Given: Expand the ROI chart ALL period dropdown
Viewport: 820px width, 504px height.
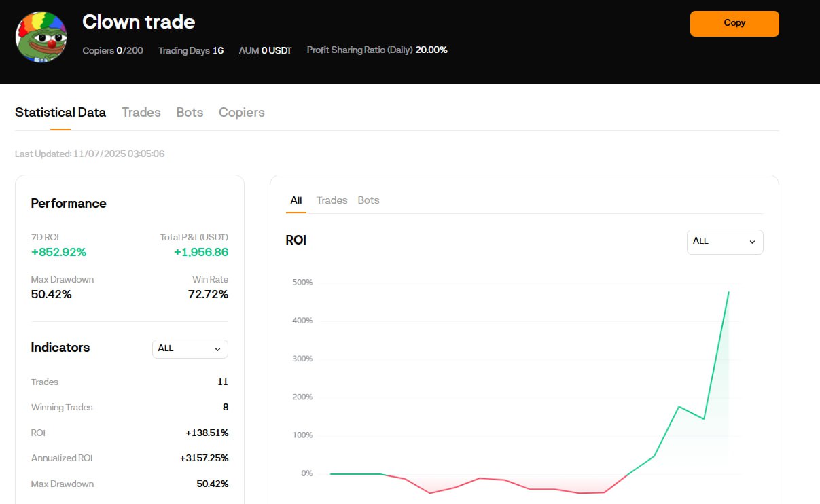Looking at the screenshot, I should click(725, 242).
